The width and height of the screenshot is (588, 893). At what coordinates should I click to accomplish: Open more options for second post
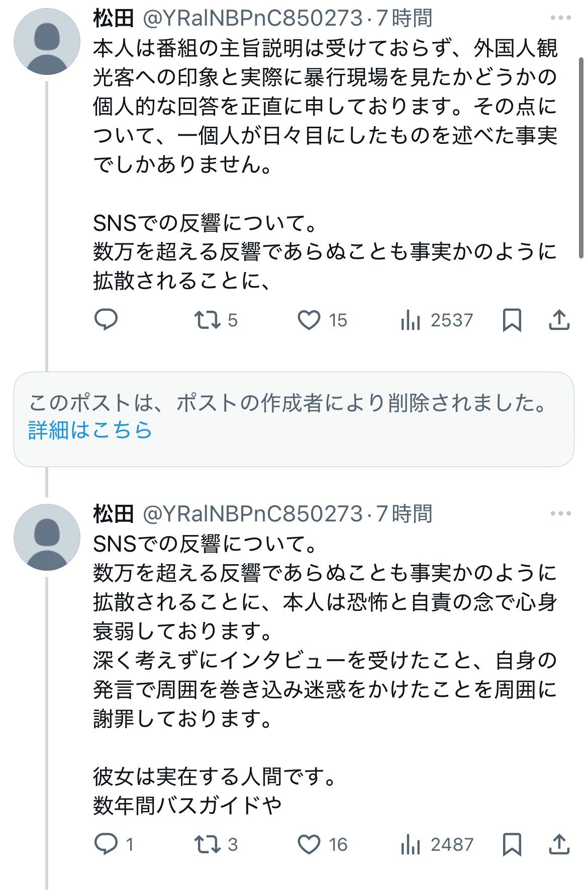click(560, 513)
